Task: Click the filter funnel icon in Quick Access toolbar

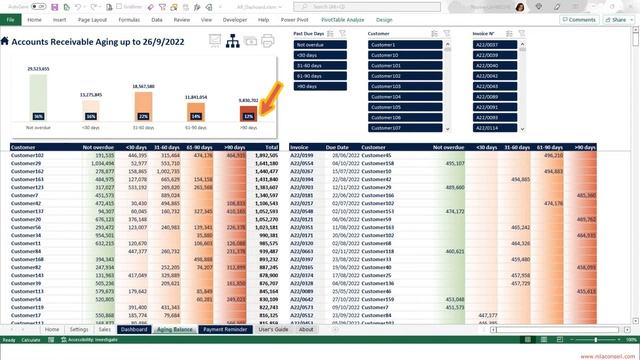Action: coord(162,7)
